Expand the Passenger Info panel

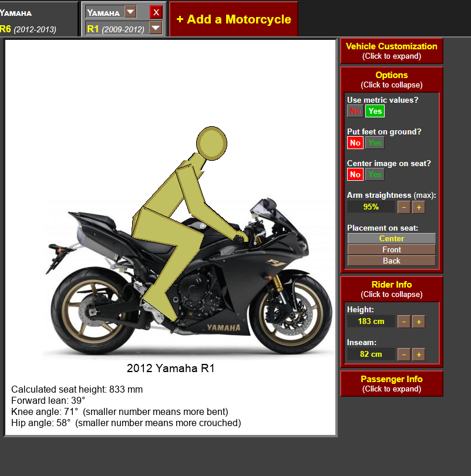[392, 383]
